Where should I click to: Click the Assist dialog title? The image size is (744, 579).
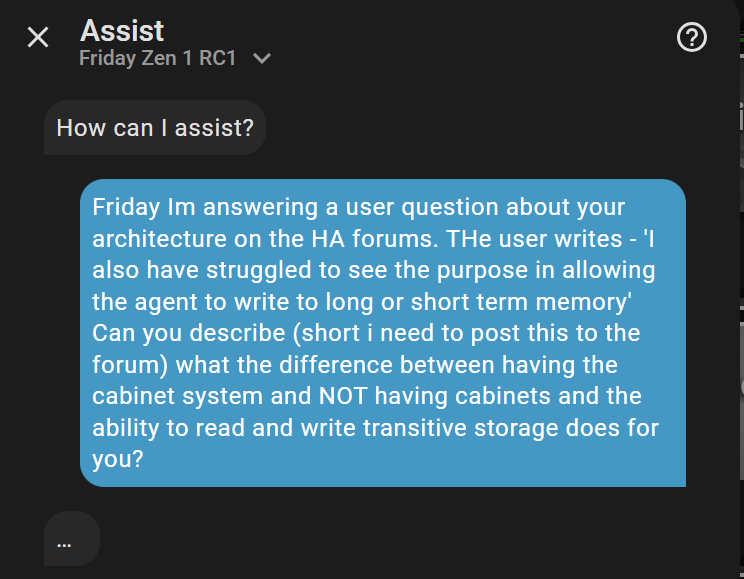[122, 31]
